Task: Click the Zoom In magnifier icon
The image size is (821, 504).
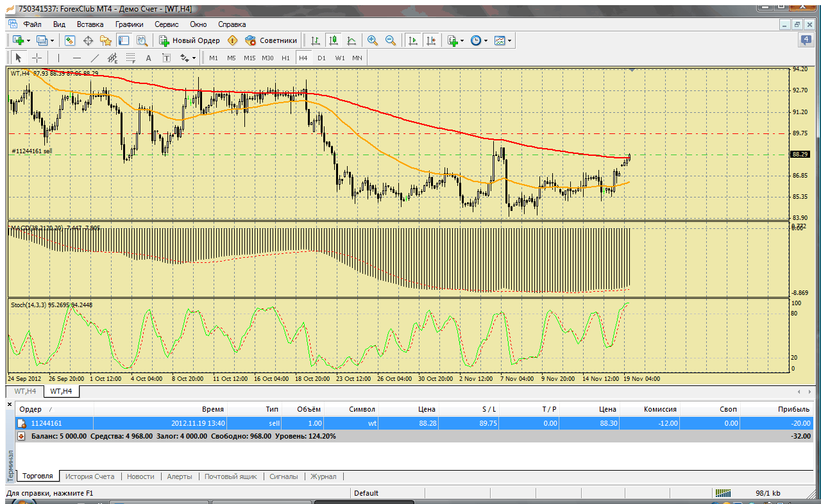Action: (x=372, y=40)
